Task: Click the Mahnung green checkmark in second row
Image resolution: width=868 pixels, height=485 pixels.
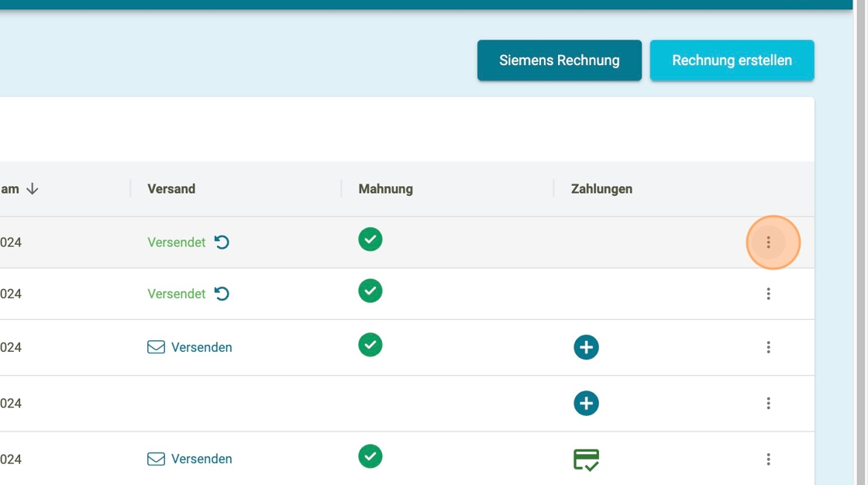Action: (x=370, y=291)
